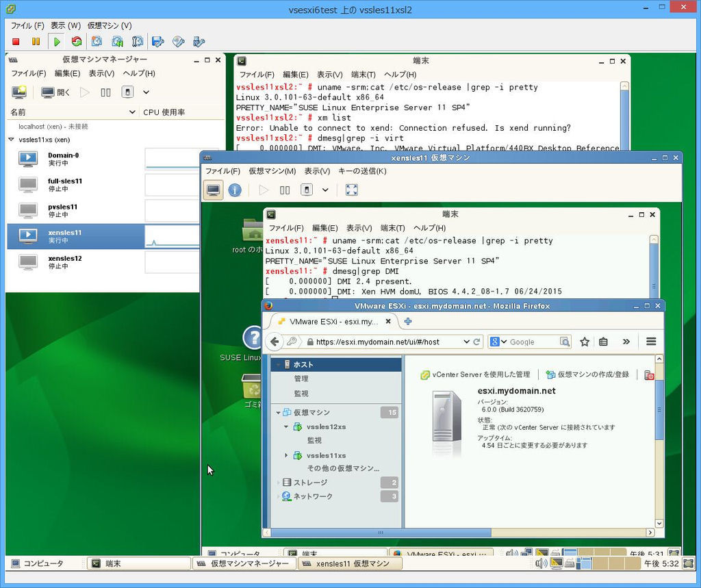Select ホスト in ESXi navigator
The height and width of the screenshot is (588, 701).
coord(335,365)
